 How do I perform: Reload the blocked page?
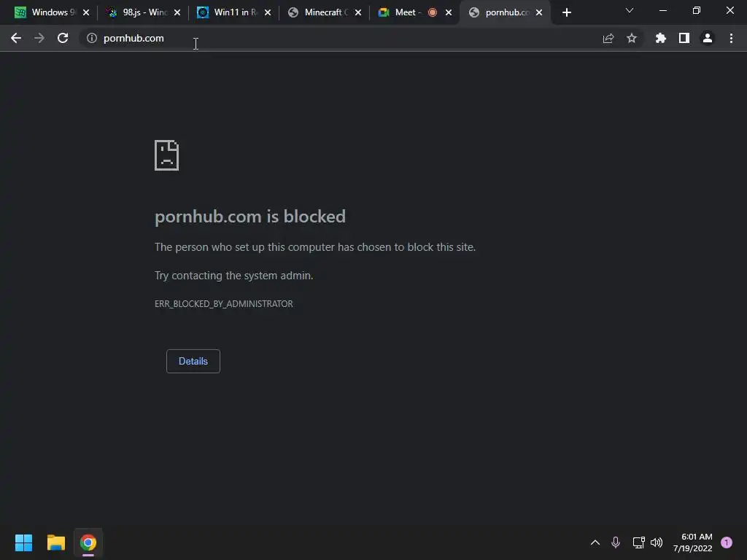63,38
